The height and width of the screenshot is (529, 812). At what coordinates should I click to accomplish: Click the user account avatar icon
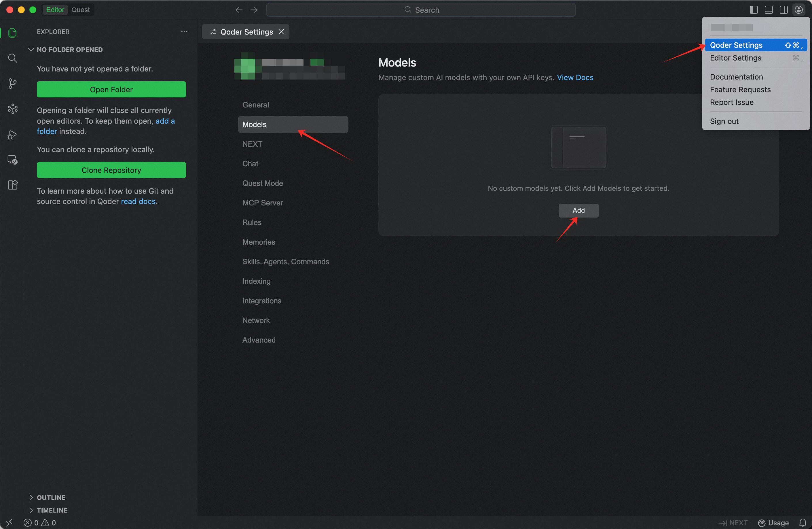(x=799, y=10)
